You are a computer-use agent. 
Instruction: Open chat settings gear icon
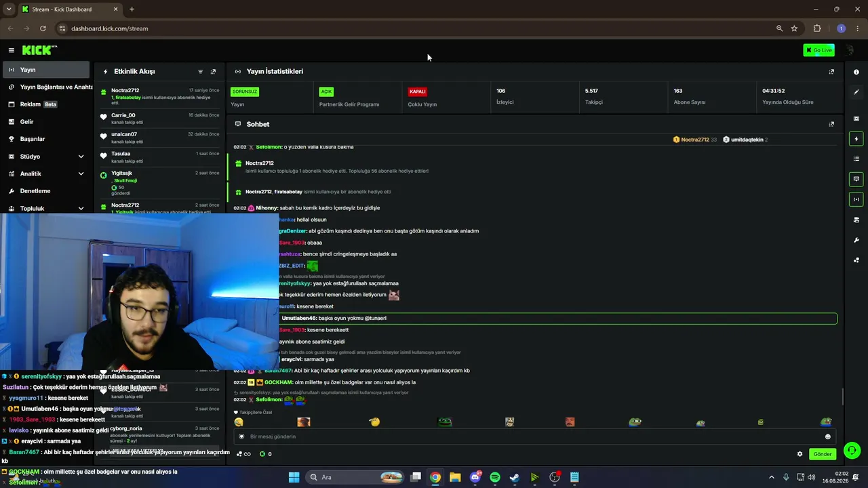point(800,454)
